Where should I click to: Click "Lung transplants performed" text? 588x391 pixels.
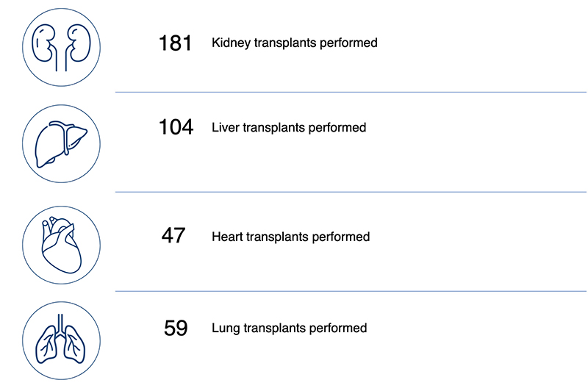click(x=289, y=328)
